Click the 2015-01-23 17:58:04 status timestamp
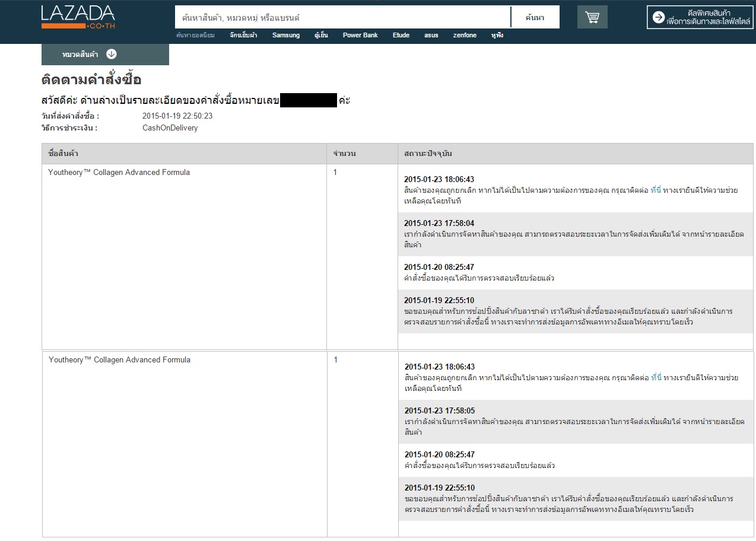Image resolution: width=756 pixels, height=541 pixels. [x=439, y=223]
